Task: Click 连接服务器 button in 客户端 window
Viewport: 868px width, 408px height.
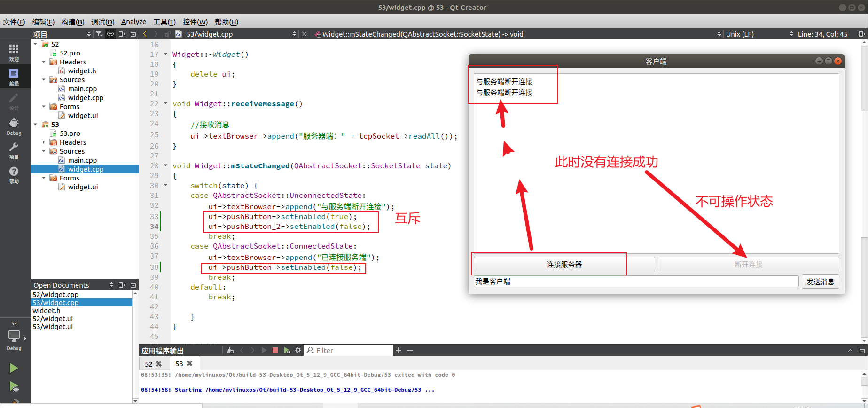Action: pos(564,264)
